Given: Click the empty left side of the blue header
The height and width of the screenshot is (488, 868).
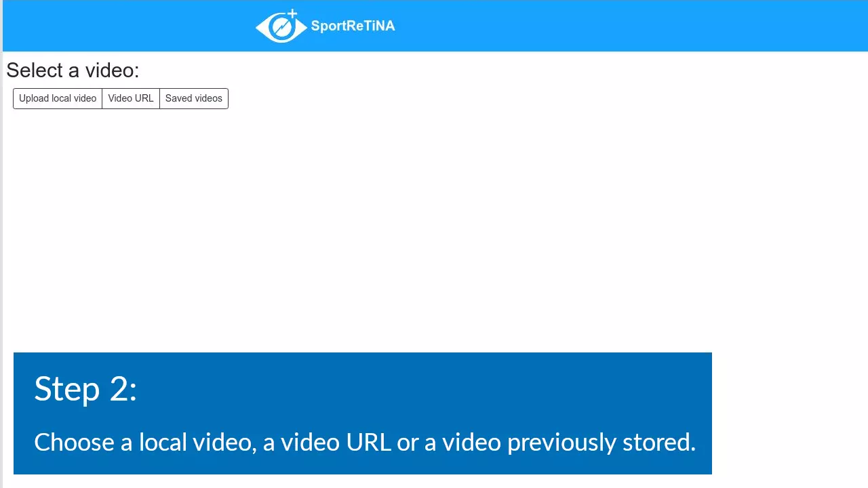Looking at the screenshot, I should pos(129,26).
